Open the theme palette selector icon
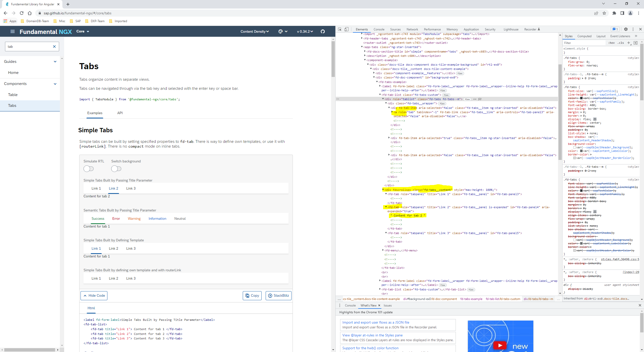 coord(281,31)
